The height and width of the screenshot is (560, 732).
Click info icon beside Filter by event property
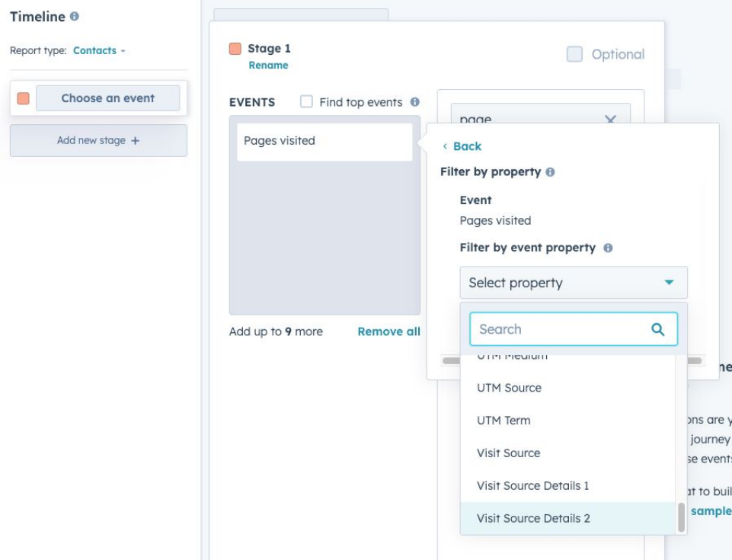[x=608, y=248]
